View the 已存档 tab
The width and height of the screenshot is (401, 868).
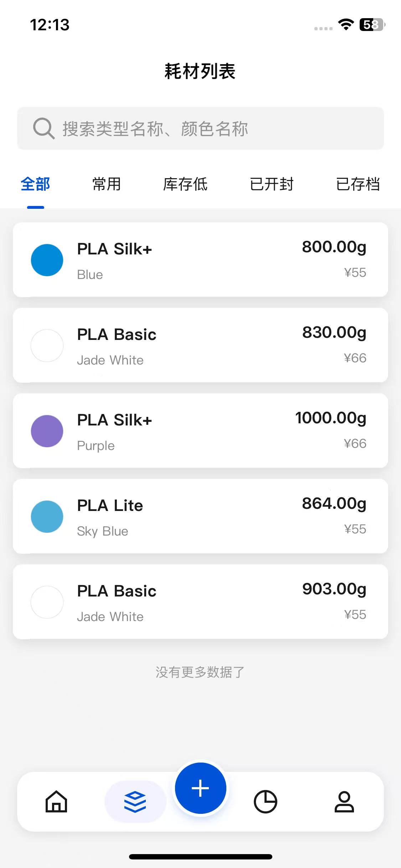pyautogui.click(x=358, y=184)
